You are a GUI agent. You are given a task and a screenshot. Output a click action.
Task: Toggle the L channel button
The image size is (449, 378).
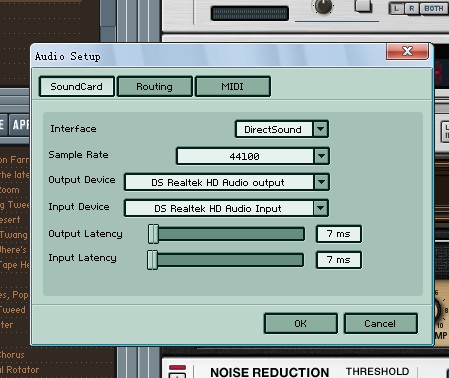[397, 8]
